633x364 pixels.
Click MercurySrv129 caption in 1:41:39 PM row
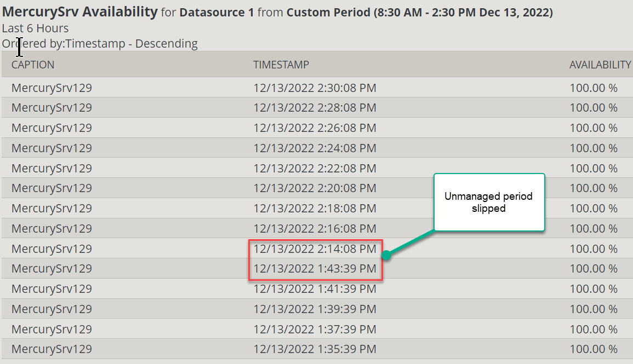coord(52,288)
